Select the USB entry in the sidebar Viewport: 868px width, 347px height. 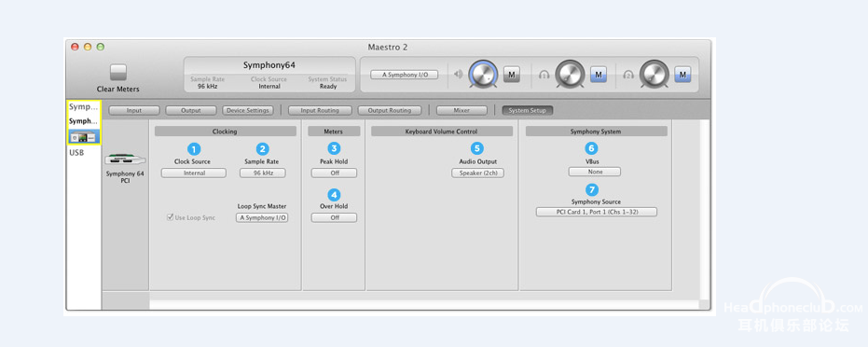76,153
